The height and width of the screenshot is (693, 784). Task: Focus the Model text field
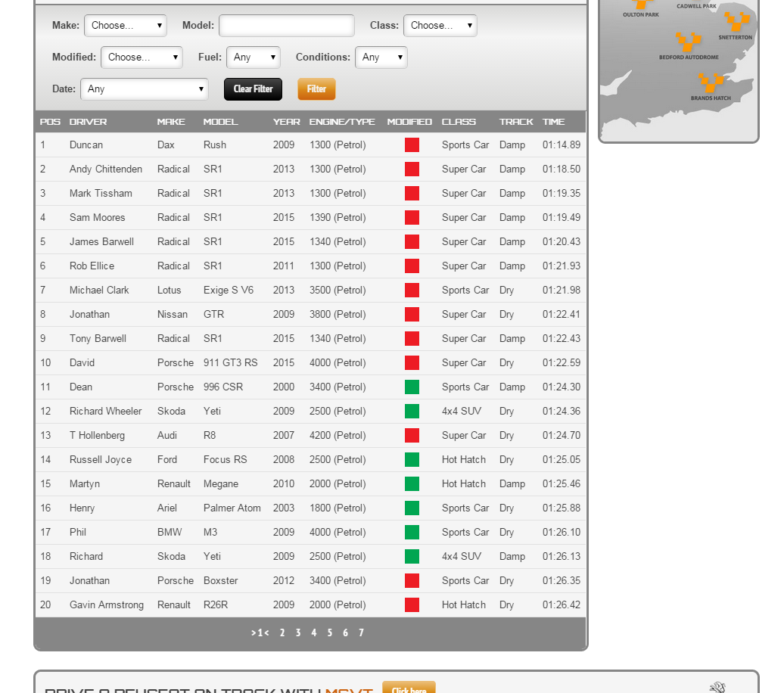point(287,26)
